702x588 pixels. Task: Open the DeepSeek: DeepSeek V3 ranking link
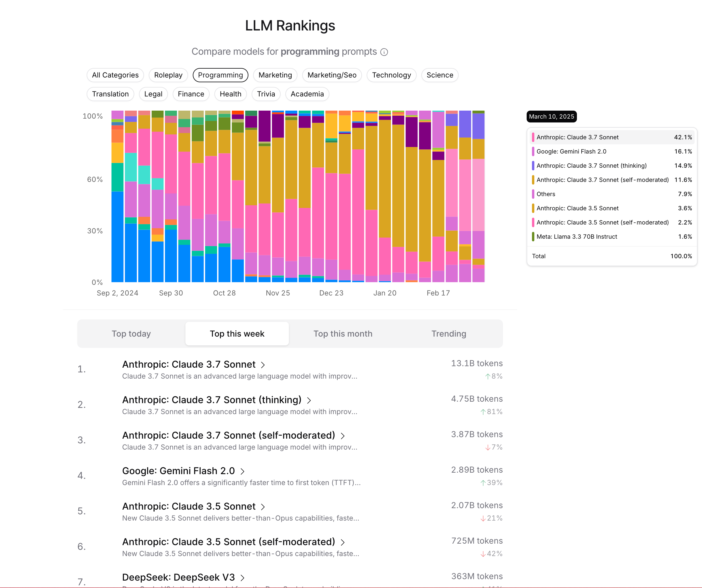pyautogui.click(x=179, y=577)
